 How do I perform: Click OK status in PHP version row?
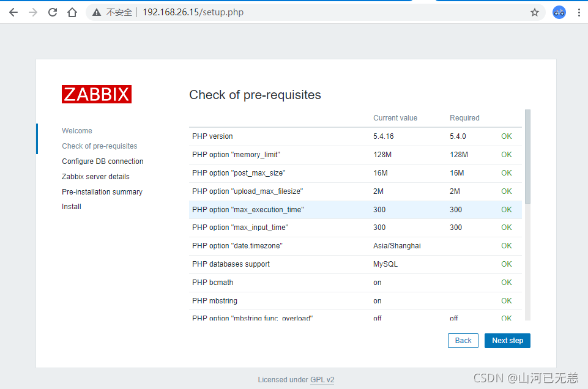tap(506, 136)
